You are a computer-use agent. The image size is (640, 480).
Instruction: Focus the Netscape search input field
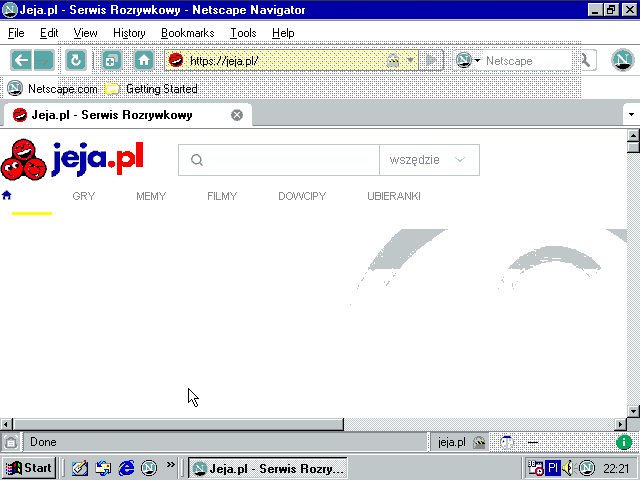(x=529, y=60)
